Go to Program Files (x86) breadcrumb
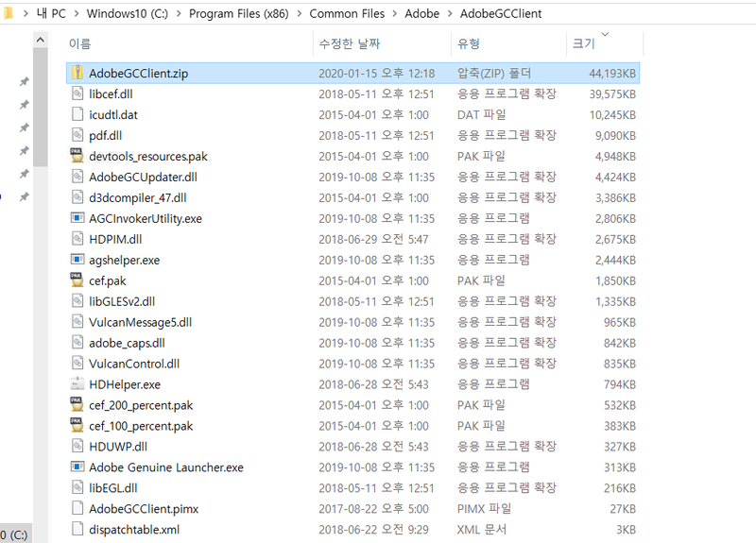The height and width of the screenshot is (543, 756). [x=239, y=13]
